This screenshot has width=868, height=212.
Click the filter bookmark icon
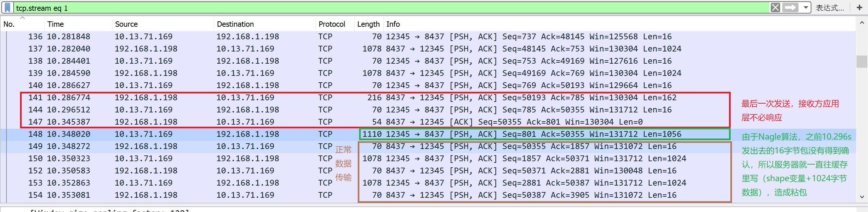click(x=7, y=7)
